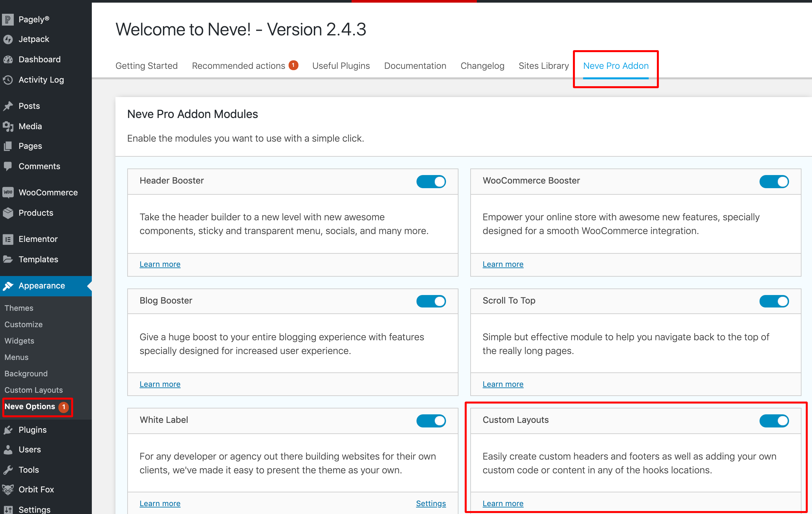Select Neve Options in the sidebar
The image size is (812, 514).
(30, 406)
